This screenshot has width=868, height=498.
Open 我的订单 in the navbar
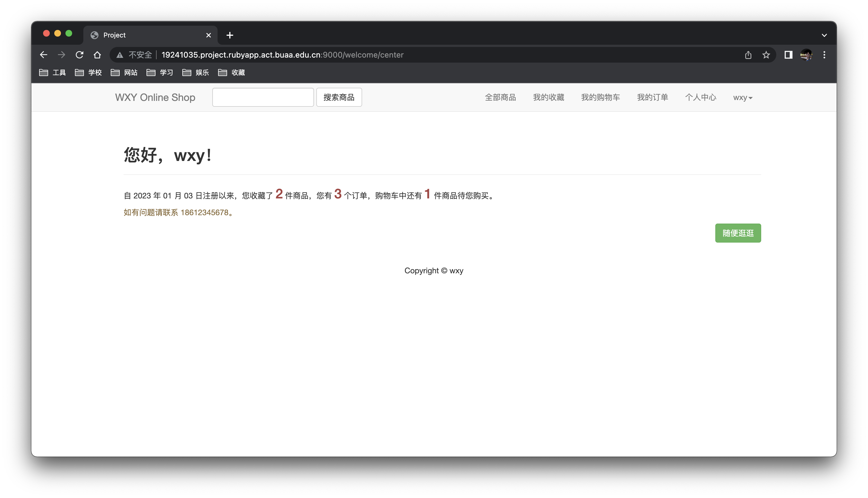(x=652, y=98)
